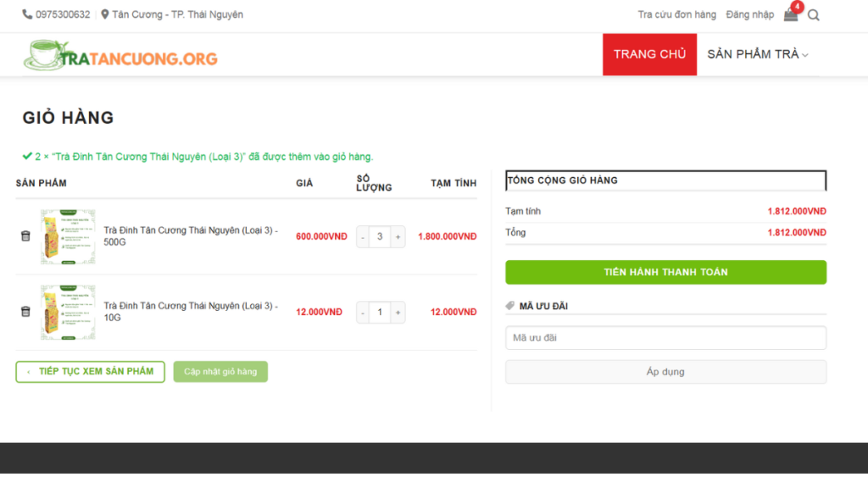Expand the SẢN PHẨM TRÀ dropdown menu
Image resolution: width=868 pixels, height=488 pixels.
[758, 54]
